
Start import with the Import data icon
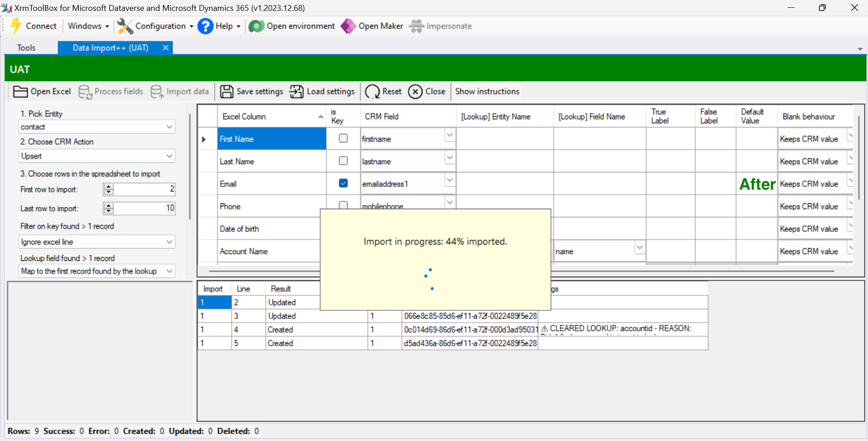click(157, 91)
